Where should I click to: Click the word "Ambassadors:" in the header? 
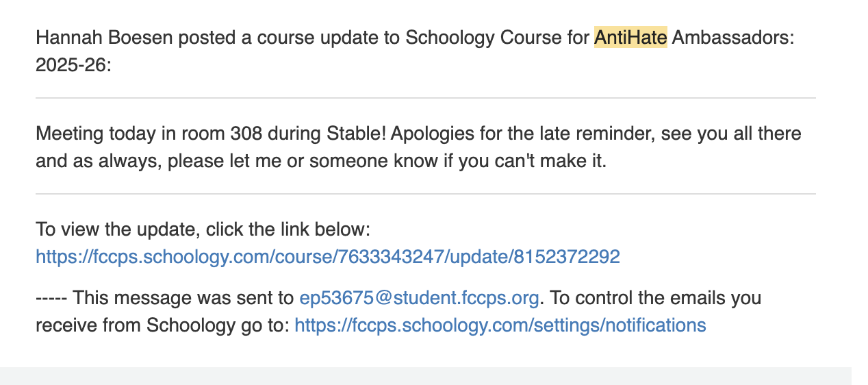point(732,38)
